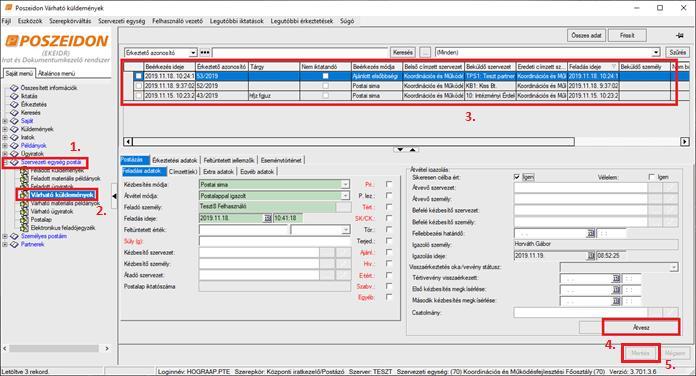Image resolution: width=696 pixels, height=376 pixels.
Task: Click the Mentés button
Action: (641, 353)
